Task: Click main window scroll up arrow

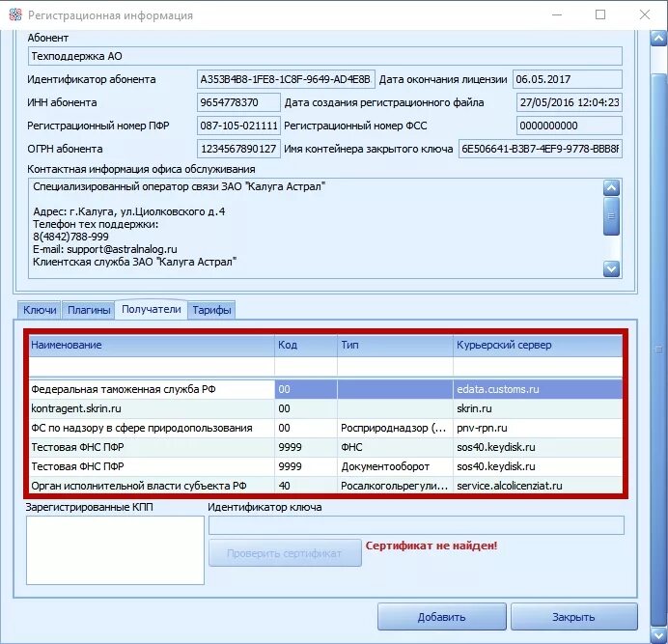Action: (x=658, y=39)
